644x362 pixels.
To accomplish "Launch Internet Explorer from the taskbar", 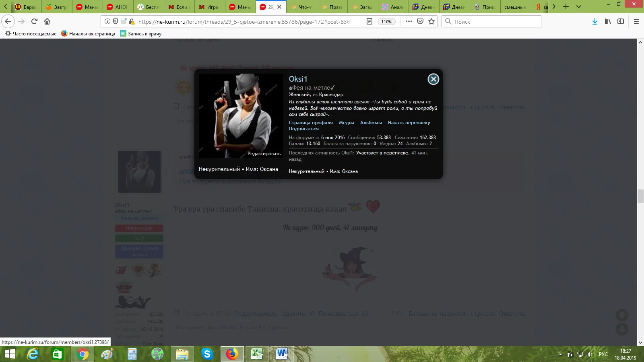I will [33, 354].
